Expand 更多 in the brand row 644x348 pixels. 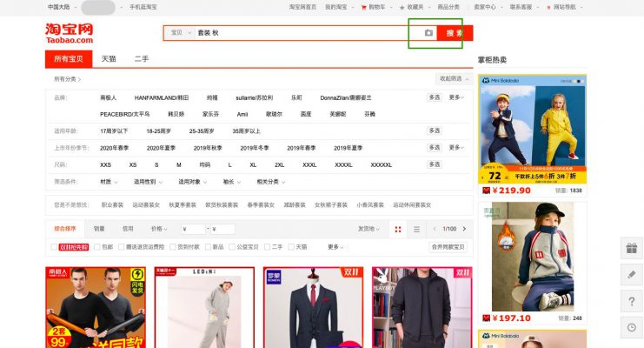(x=456, y=97)
